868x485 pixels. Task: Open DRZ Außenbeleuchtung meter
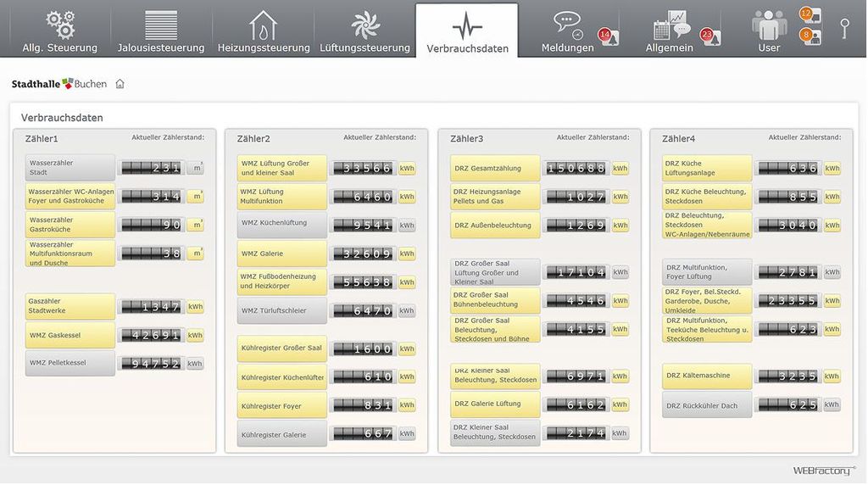[495, 225]
